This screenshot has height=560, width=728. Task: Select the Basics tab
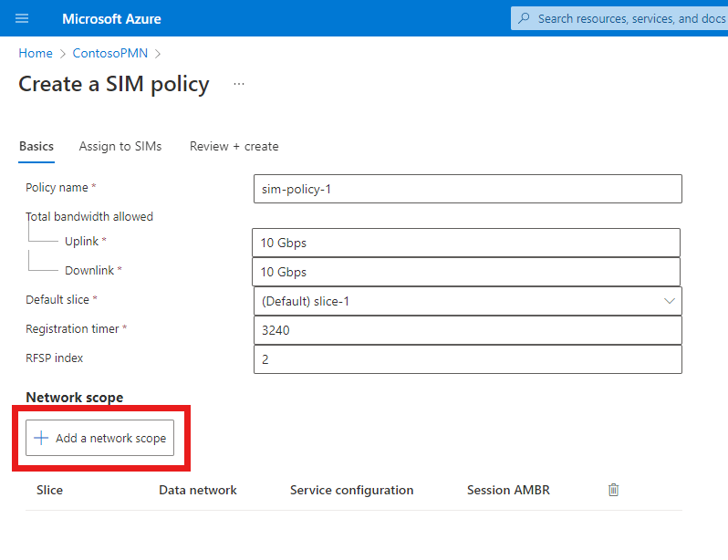pos(36,146)
